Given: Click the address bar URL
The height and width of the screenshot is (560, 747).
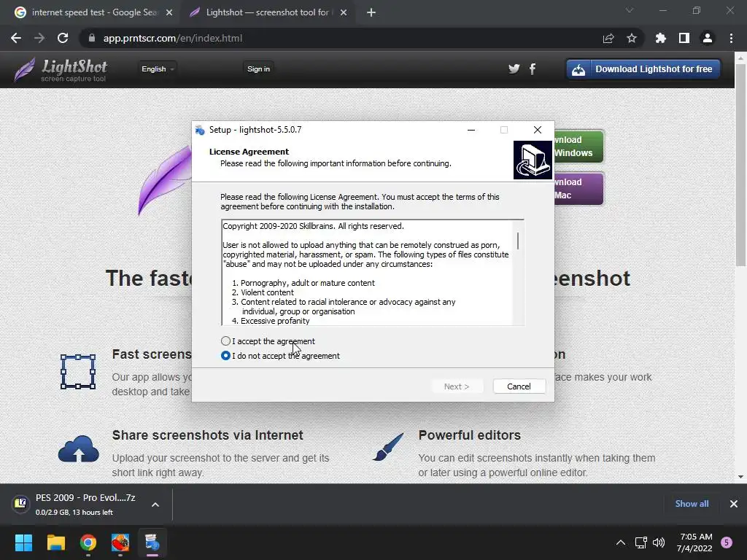Looking at the screenshot, I should tap(172, 38).
